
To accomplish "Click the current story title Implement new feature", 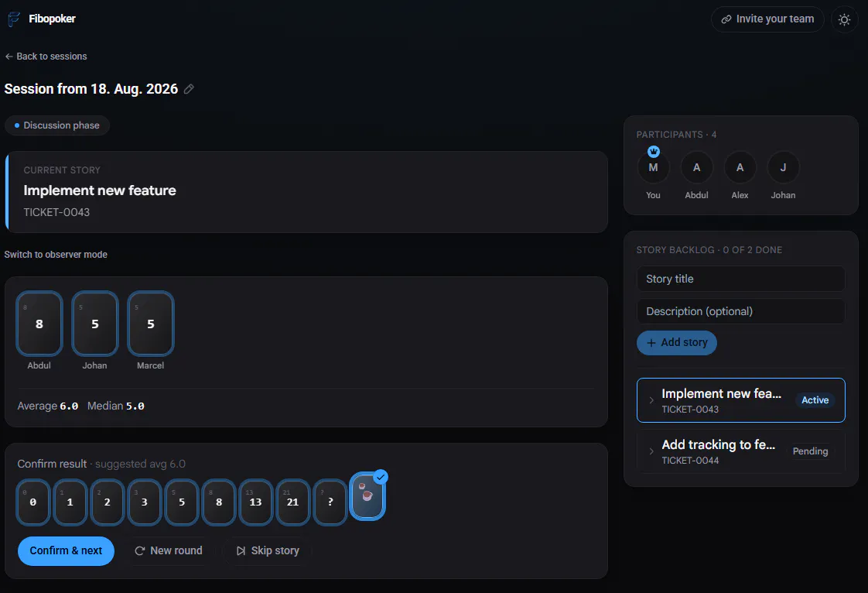I will (x=100, y=190).
